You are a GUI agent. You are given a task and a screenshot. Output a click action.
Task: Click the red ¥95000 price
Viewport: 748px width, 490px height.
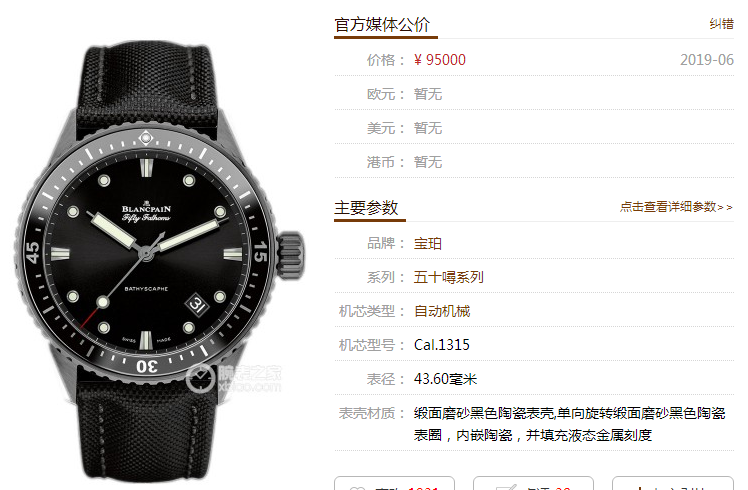439,60
